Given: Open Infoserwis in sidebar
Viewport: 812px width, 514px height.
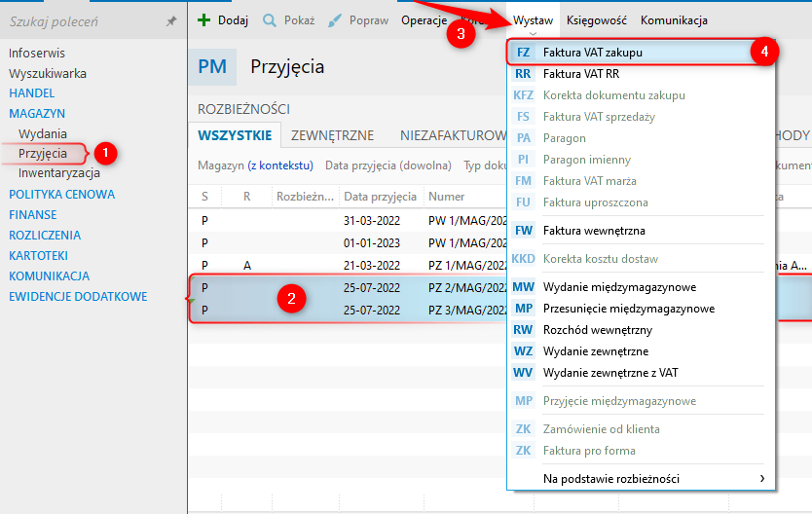Looking at the screenshot, I should coord(37,54).
